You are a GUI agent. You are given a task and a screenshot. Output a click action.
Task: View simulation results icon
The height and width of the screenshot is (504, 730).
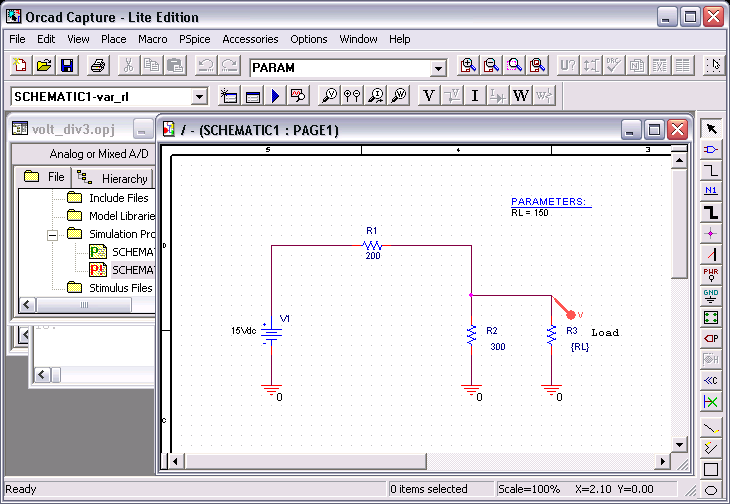tap(298, 96)
